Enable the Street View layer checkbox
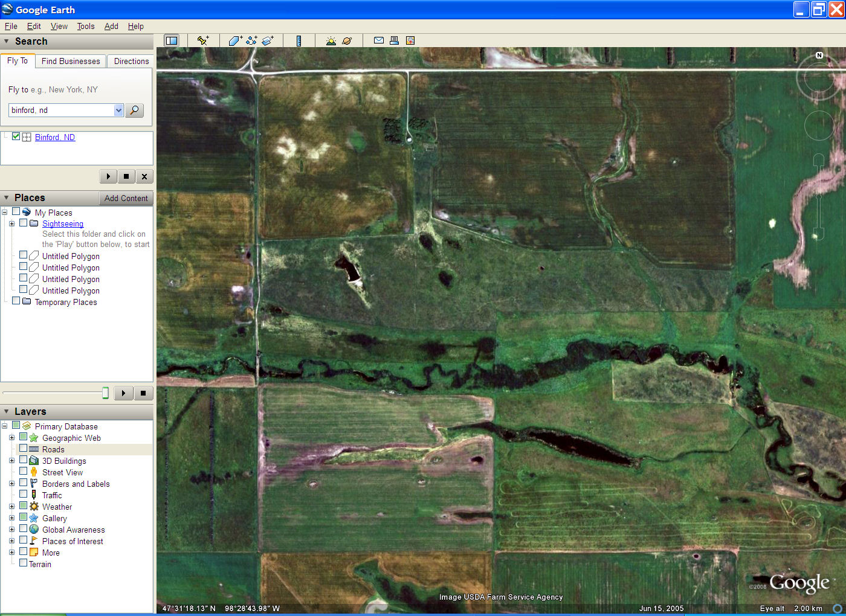This screenshot has height=616, width=846. (x=23, y=471)
